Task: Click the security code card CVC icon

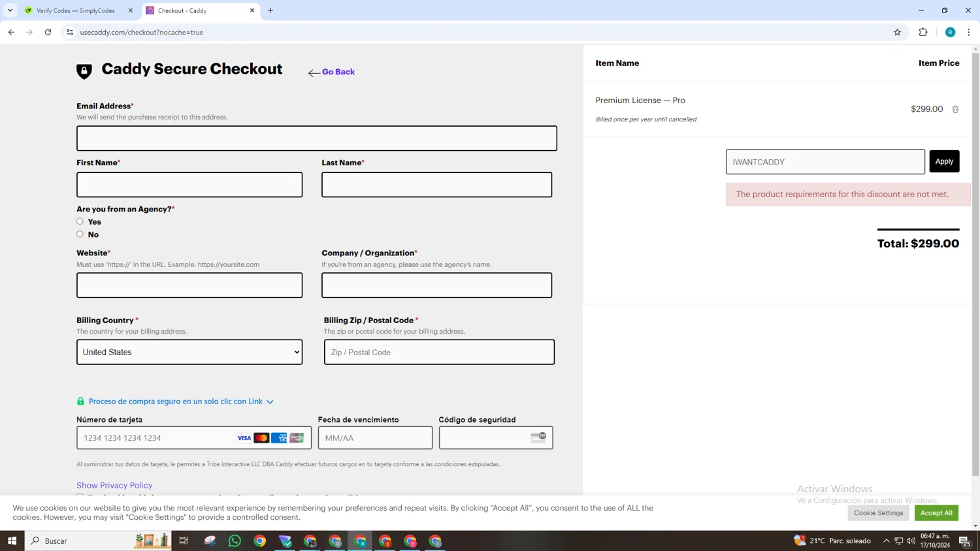Action: [538, 437]
